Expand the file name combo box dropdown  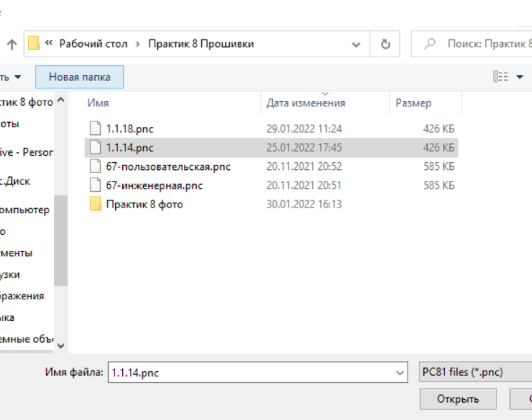(400, 373)
